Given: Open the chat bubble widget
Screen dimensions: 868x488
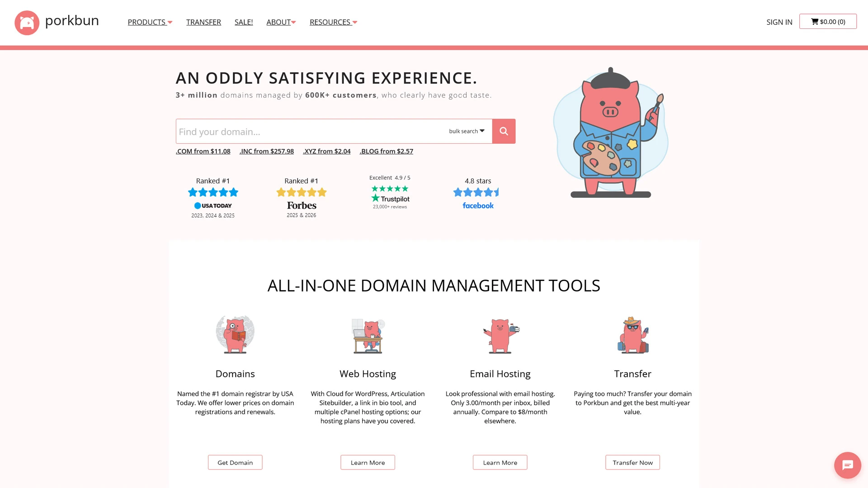Looking at the screenshot, I should [x=847, y=465].
